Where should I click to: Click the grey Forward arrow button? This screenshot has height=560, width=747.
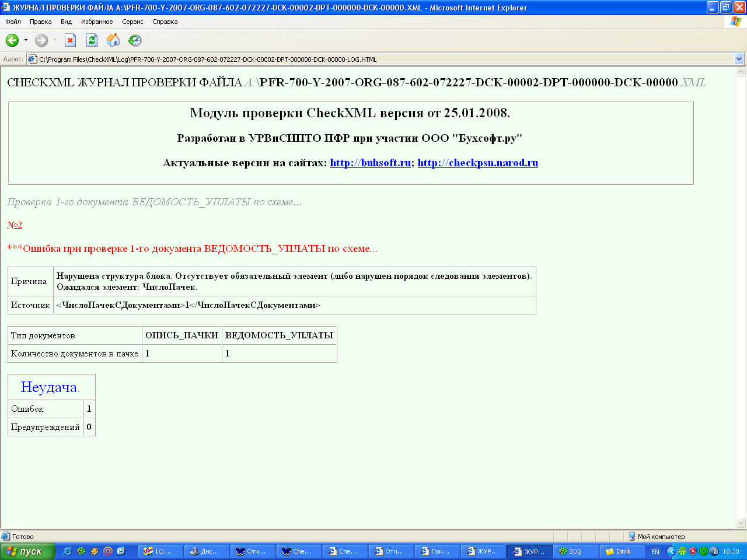pos(41,40)
